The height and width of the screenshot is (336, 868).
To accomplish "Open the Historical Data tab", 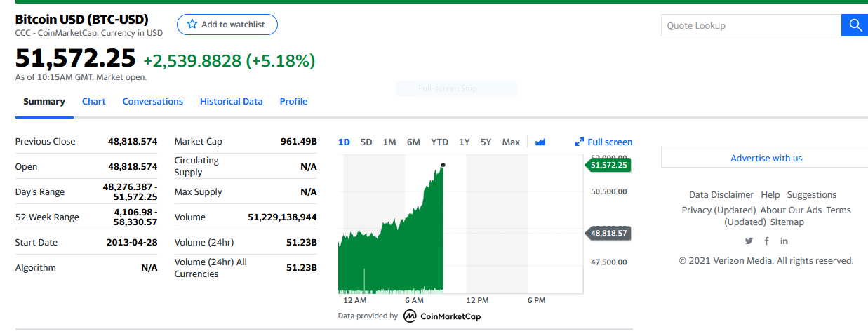I will [232, 101].
